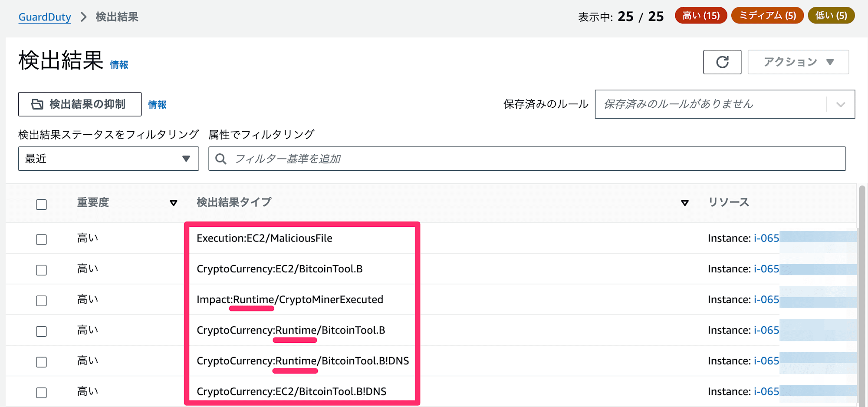Open instance link in CryptoCurrency:EC2/BitcoinTool.B!DNS row

pyautogui.click(x=766, y=391)
